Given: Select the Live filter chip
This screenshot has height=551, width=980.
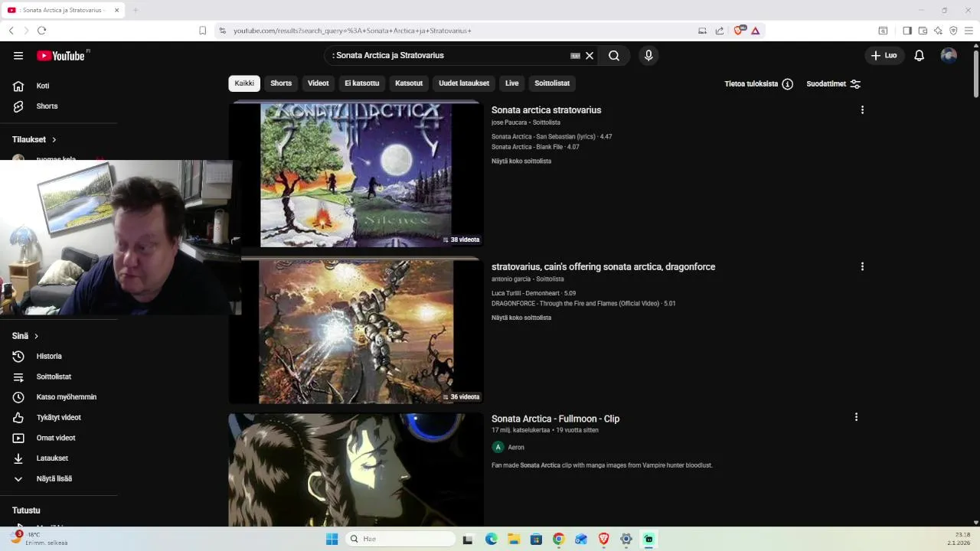Looking at the screenshot, I should (512, 83).
